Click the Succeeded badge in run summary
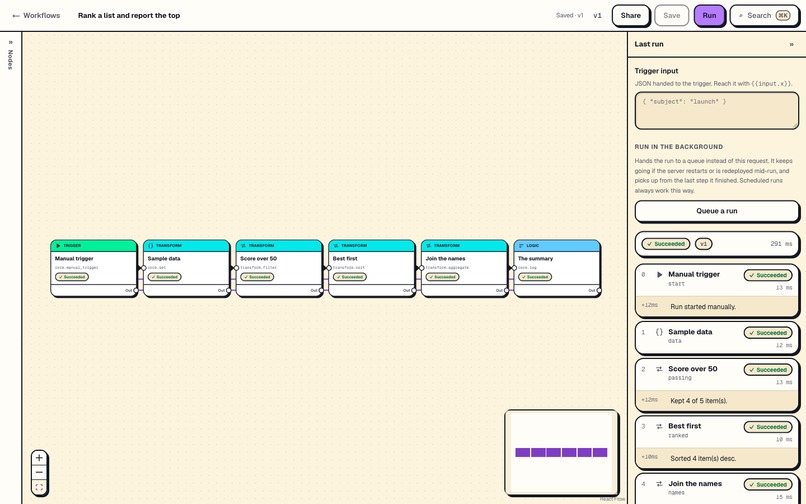The width and height of the screenshot is (806, 504). click(665, 244)
